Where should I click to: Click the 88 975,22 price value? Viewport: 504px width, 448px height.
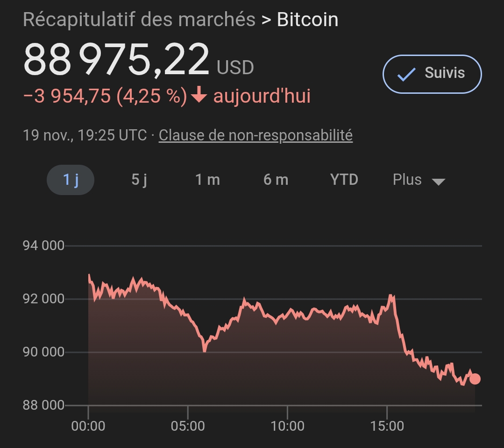click(x=116, y=60)
